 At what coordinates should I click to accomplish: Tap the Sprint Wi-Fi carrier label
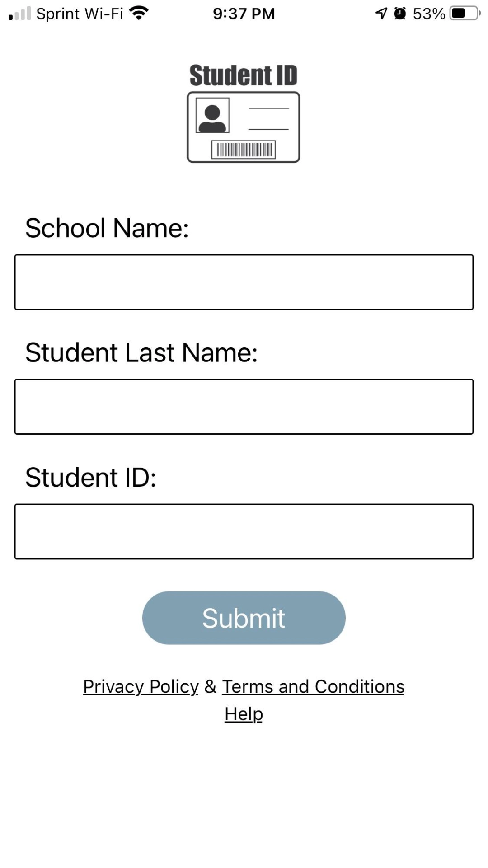point(80,14)
